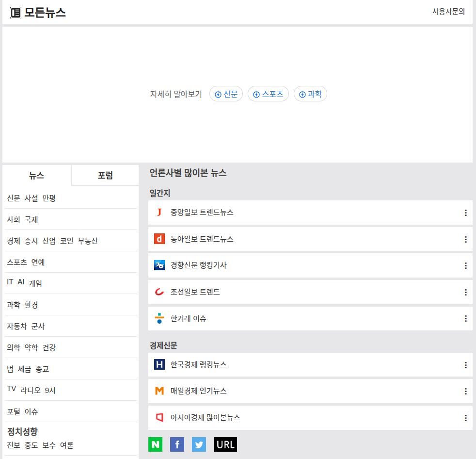
Task: Click the 한국경제 H logo icon
Action: (x=159, y=364)
